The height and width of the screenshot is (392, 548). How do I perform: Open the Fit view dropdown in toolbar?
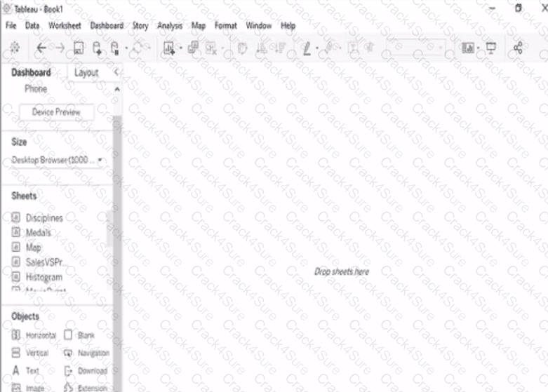point(415,47)
